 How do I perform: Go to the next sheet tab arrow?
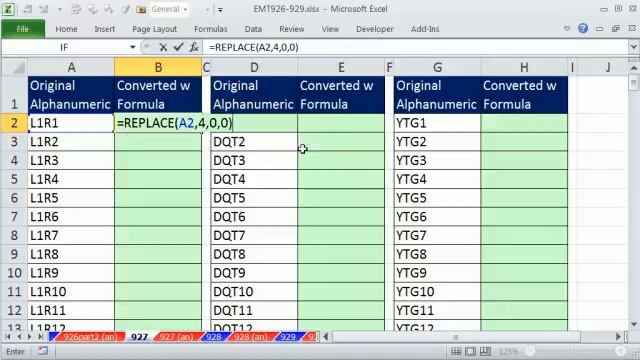click(29, 337)
